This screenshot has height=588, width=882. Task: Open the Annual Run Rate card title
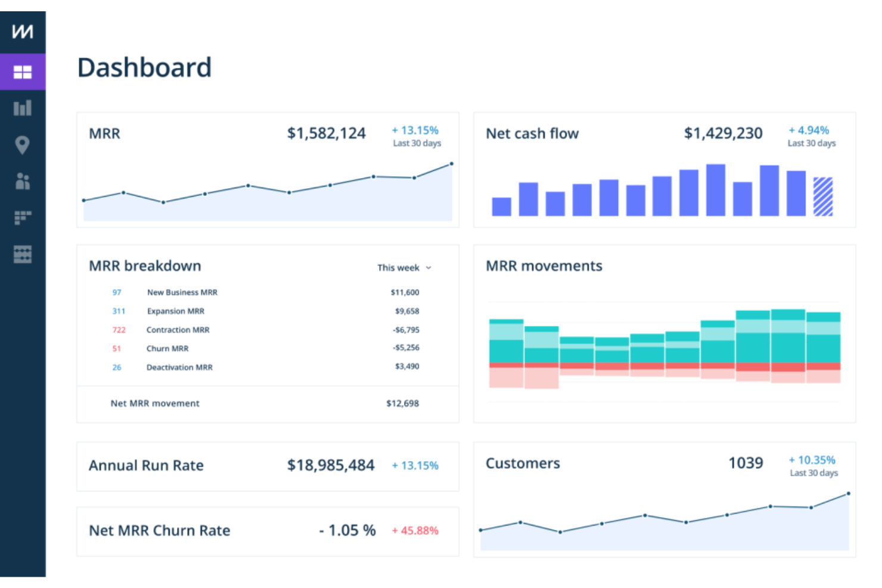point(146,465)
